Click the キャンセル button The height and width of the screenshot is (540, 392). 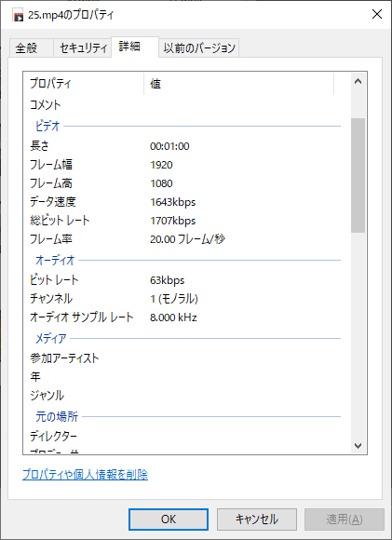[x=257, y=520]
